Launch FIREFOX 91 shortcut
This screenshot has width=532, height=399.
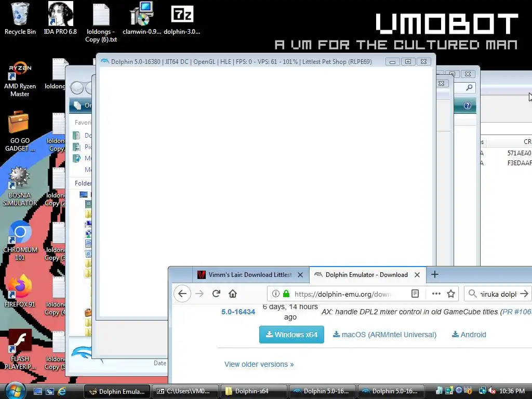20,291
